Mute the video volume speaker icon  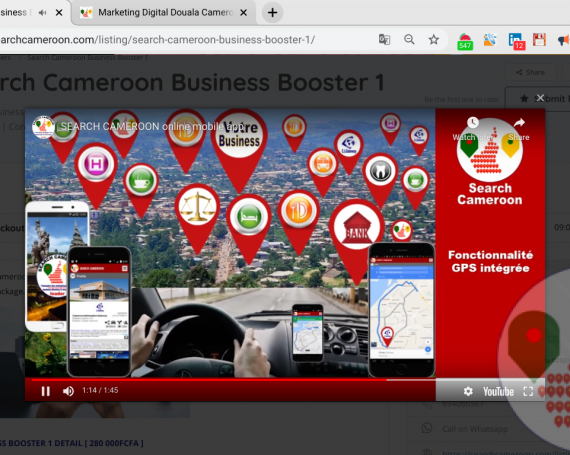point(68,391)
